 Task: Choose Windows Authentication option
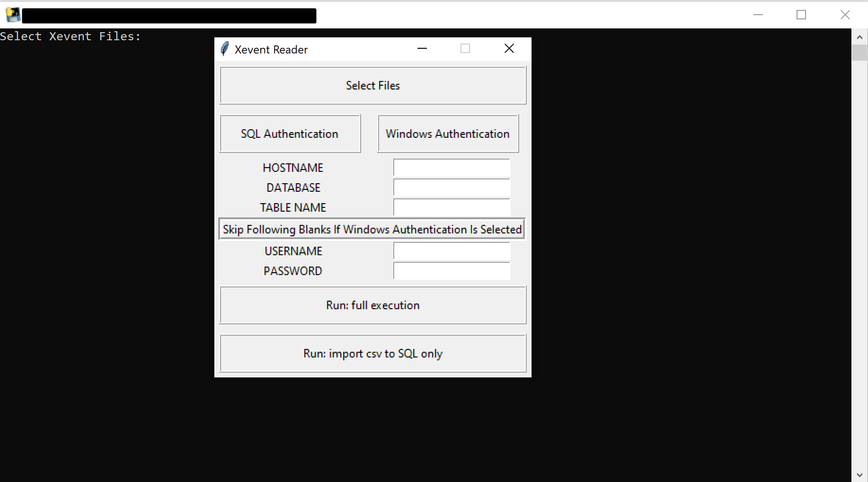(448, 134)
